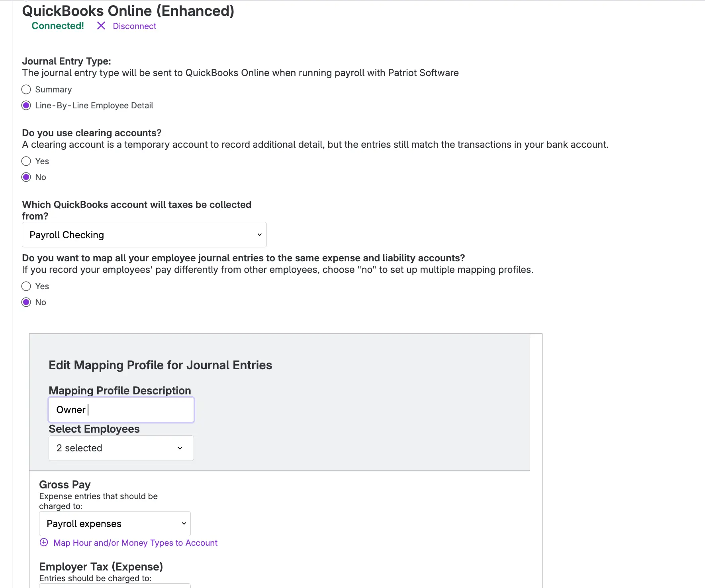Open the Select Employees dropdown

tap(121, 448)
